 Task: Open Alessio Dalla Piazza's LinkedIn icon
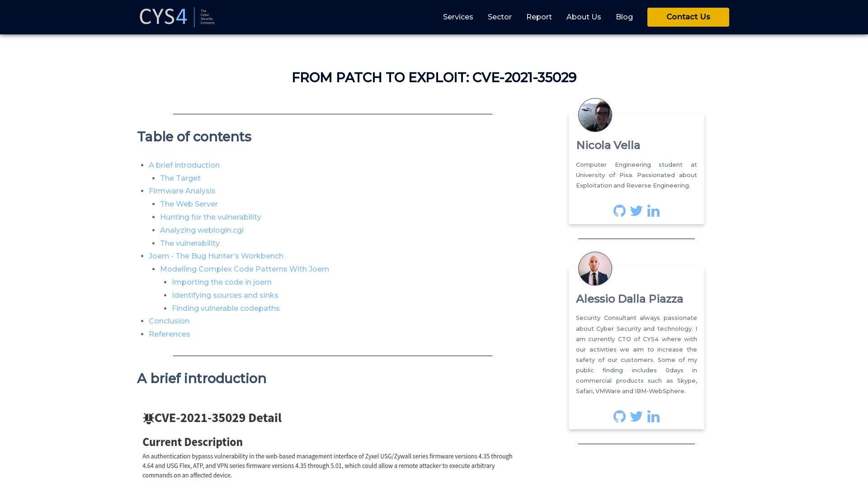click(x=653, y=417)
